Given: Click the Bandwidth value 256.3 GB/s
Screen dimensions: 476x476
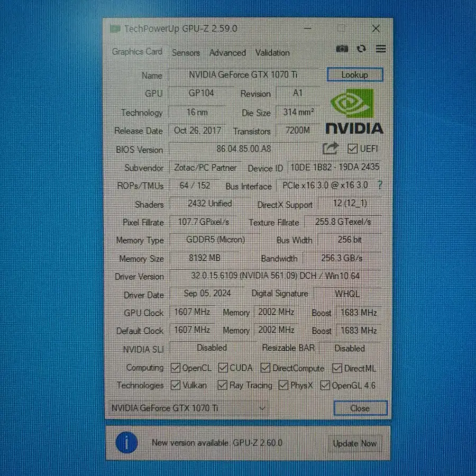Looking at the screenshot, I should pos(342,258).
